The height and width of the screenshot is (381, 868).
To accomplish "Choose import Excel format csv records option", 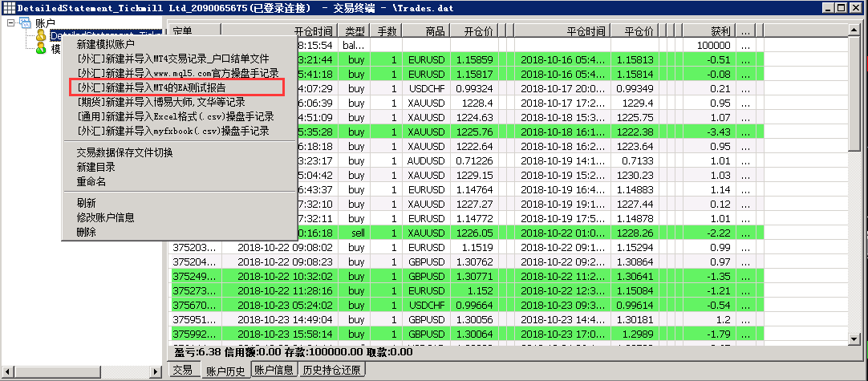I will point(172,116).
